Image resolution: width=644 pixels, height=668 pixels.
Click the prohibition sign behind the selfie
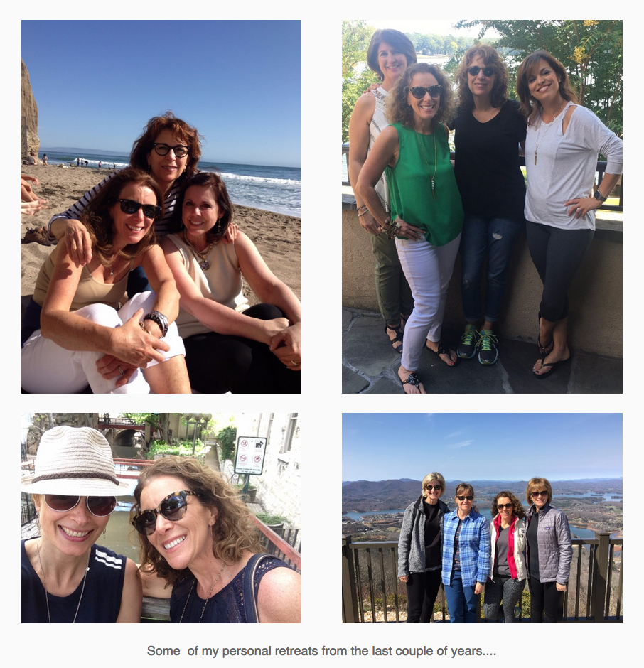pos(250,456)
